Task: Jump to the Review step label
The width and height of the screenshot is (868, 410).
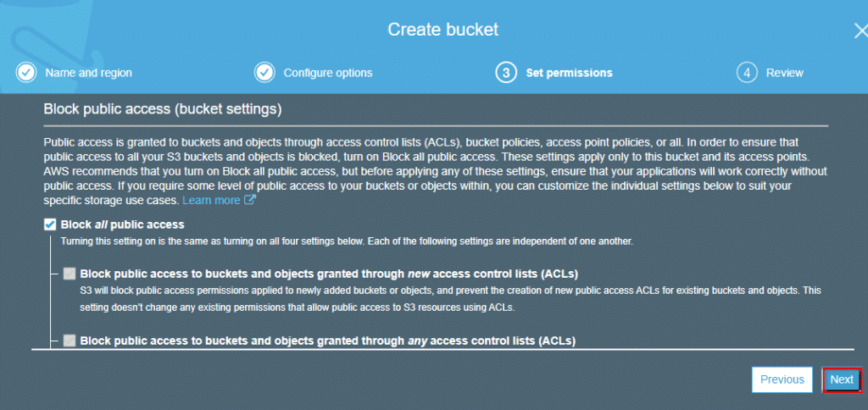Action: point(784,73)
